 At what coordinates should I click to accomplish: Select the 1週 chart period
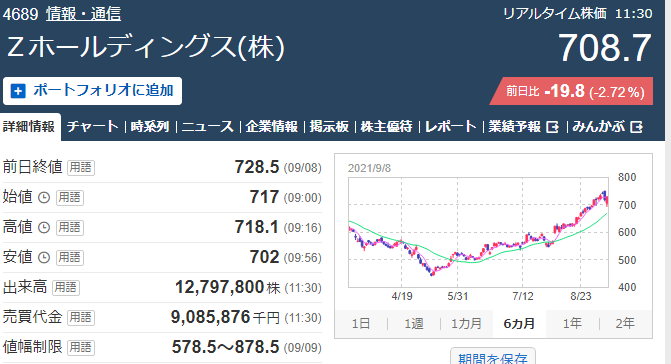414,324
